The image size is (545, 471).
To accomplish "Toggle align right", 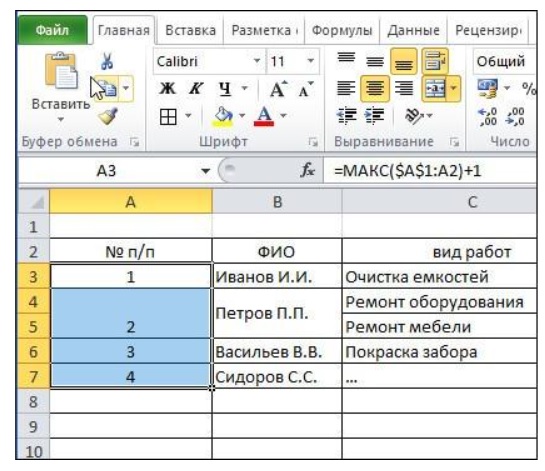I will [x=403, y=88].
